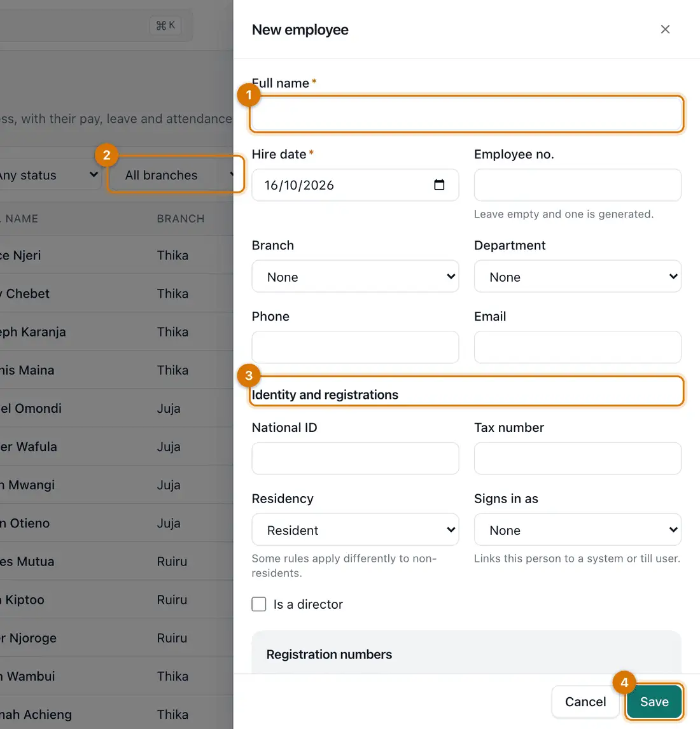The width and height of the screenshot is (700, 729).
Task: Select the Wafula employee row
Action: (x=116, y=447)
